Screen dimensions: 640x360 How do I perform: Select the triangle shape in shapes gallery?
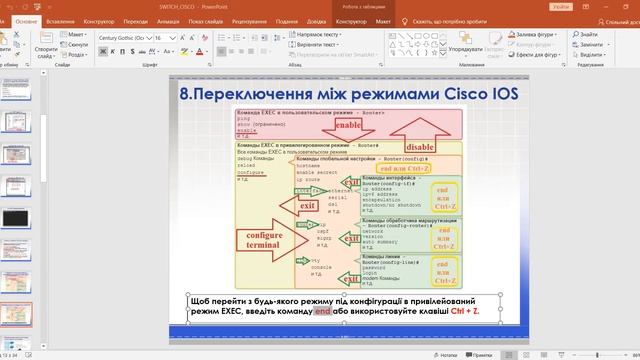tap(392, 44)
